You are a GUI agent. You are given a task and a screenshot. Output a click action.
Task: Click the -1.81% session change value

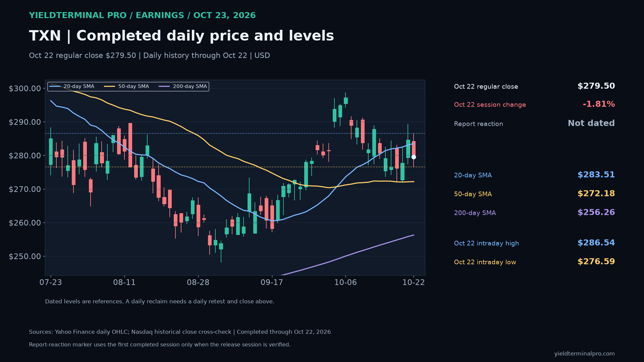pos(599,104)
